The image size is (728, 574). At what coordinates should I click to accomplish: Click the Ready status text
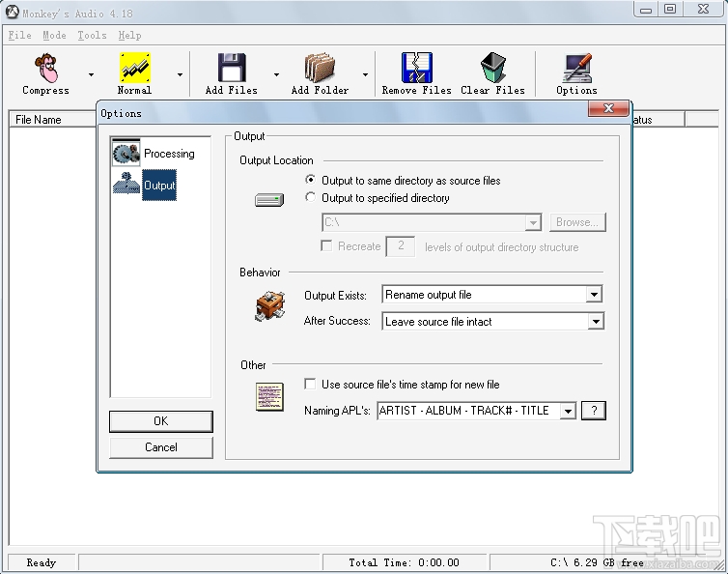pyautogui.click(x=42, y=562)
